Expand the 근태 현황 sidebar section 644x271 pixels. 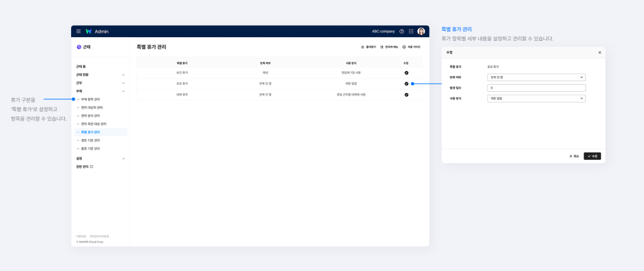coord(123,75)
